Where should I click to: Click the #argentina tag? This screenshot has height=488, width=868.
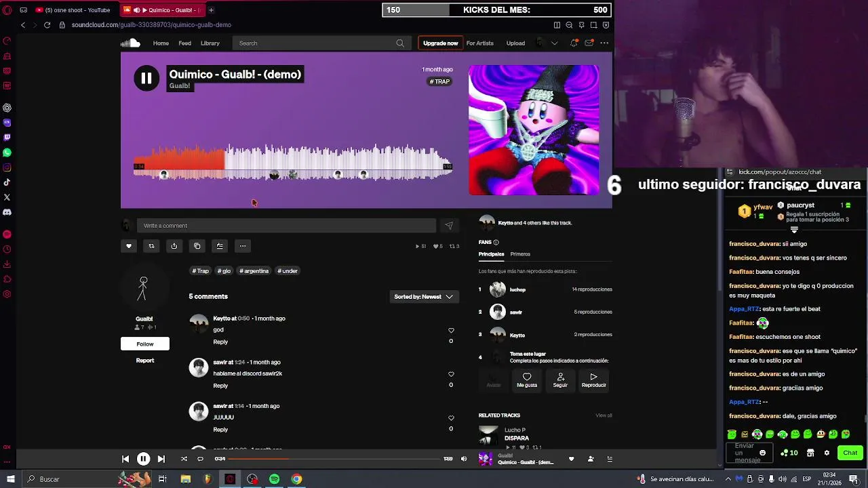point(254,271)
